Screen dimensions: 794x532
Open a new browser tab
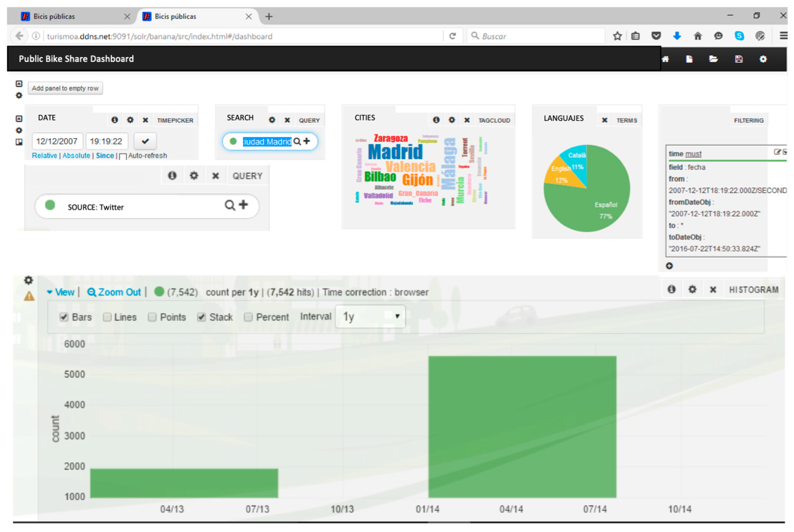coord(269,16)
